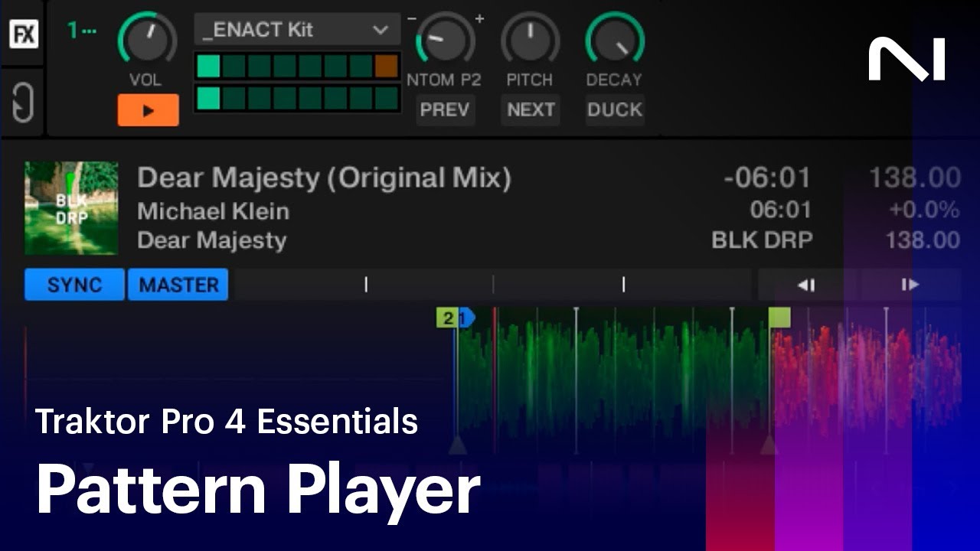Click the label name BLK DRP text
This screenshot has width=980, height=551.
pyautogui.click(x=762, y=240)
